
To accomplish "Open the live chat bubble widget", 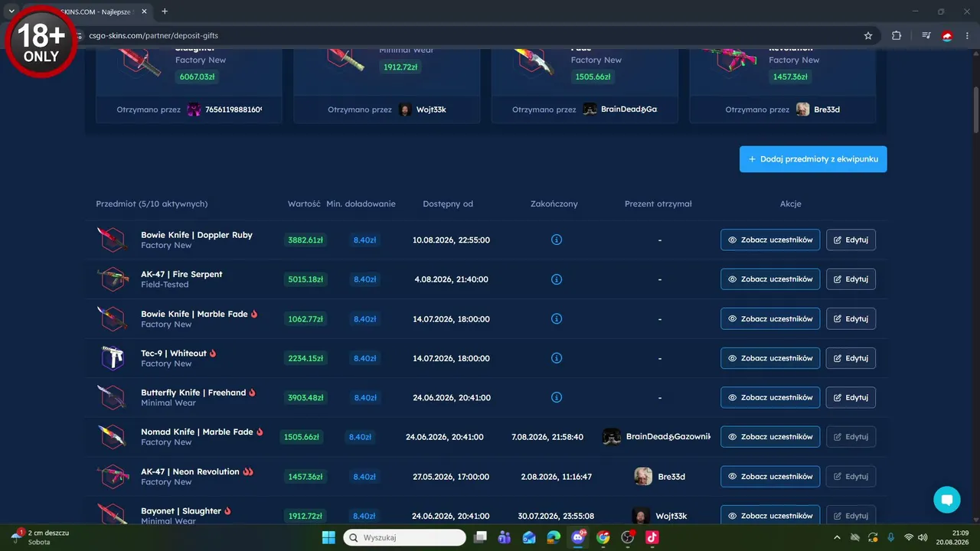I will pos(947,500).
